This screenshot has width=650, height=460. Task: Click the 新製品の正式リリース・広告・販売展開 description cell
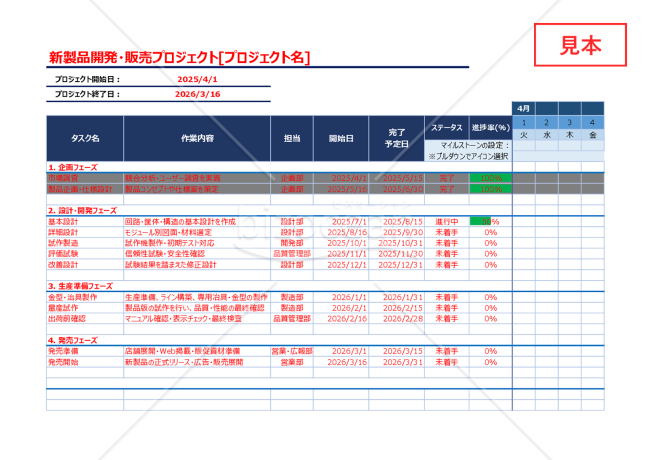[x=197, y=362]
